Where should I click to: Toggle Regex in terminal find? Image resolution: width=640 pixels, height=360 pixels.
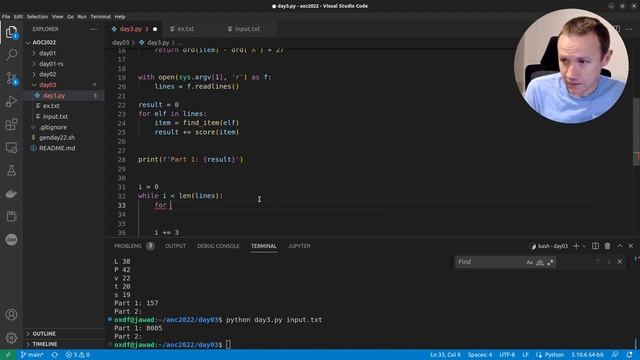pos(550,262)
